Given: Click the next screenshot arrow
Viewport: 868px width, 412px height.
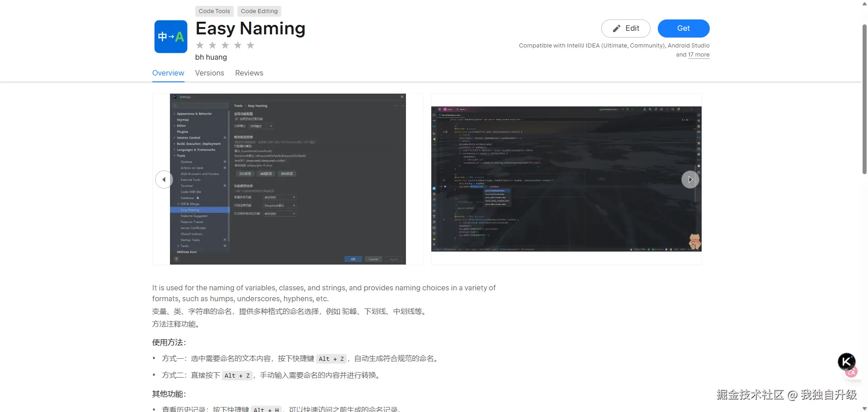Looking at the screenshot, I should pyautogui.click(x=690, y=180).
